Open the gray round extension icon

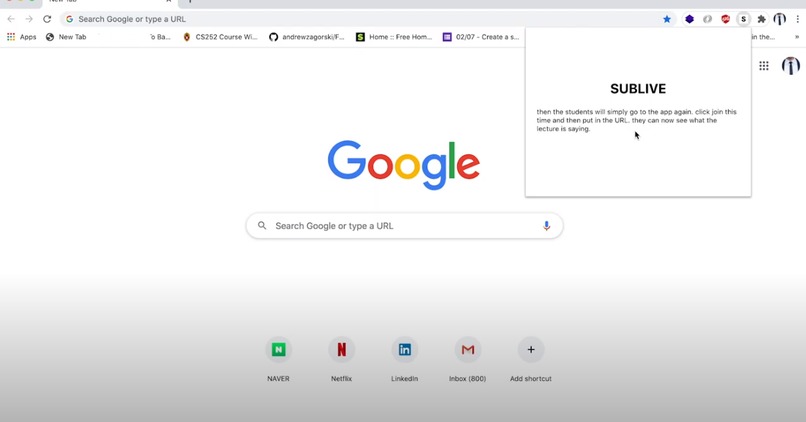tap(707, 19)
